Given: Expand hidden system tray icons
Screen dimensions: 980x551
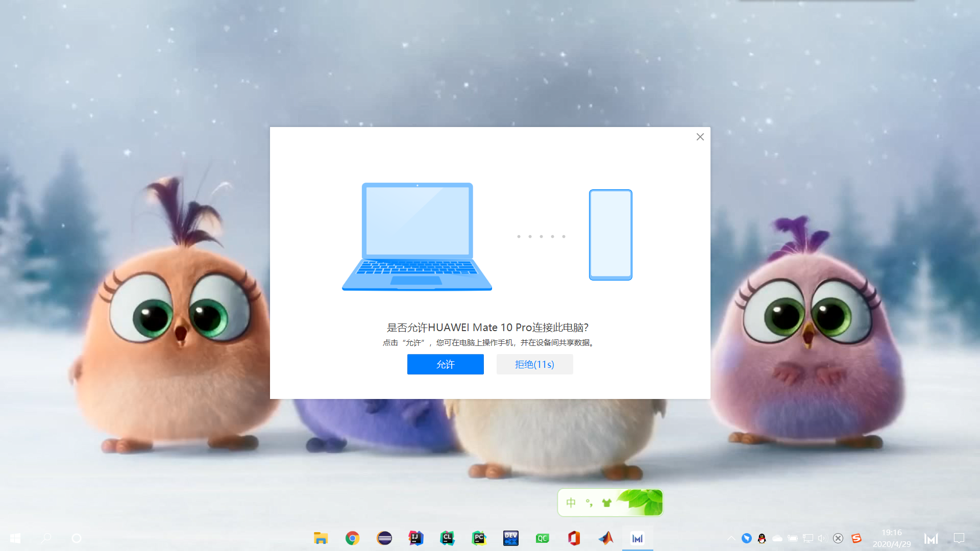Looking at the screenshot, I should tap(731, 538).
